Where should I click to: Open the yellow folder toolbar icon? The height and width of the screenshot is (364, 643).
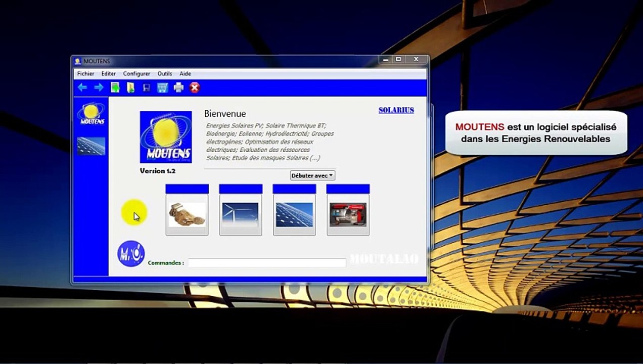click(x=130, y=87)
